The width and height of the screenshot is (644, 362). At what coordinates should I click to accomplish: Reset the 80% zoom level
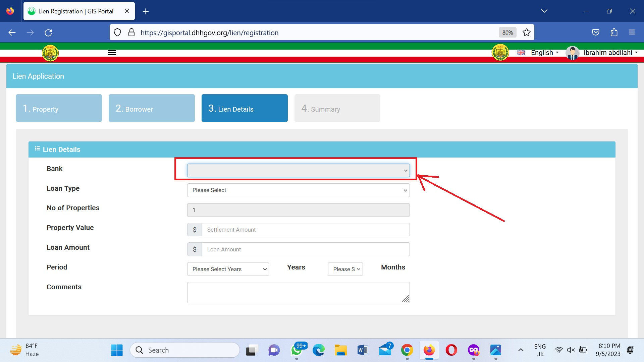(507, 33)
